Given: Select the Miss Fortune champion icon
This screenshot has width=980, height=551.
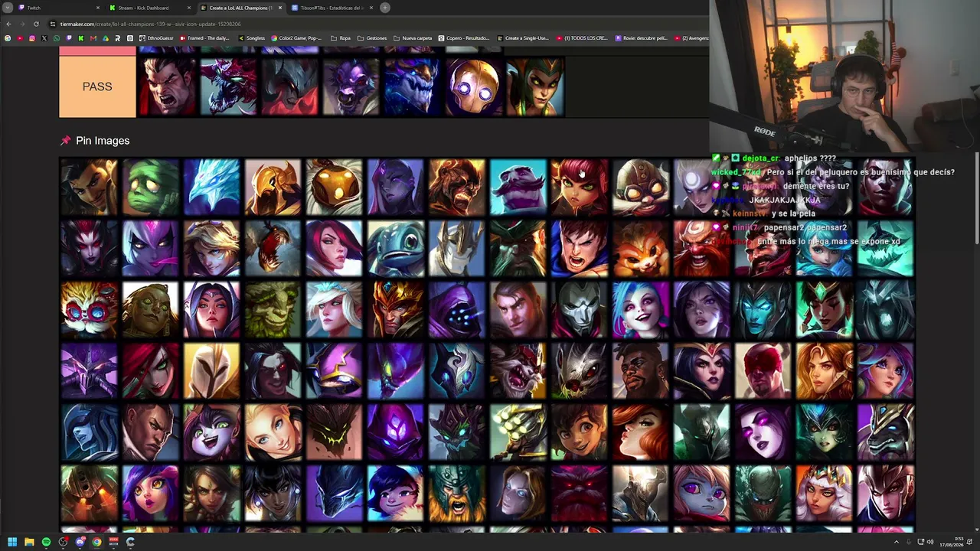Looking at the screenshot, I should 641,432.
